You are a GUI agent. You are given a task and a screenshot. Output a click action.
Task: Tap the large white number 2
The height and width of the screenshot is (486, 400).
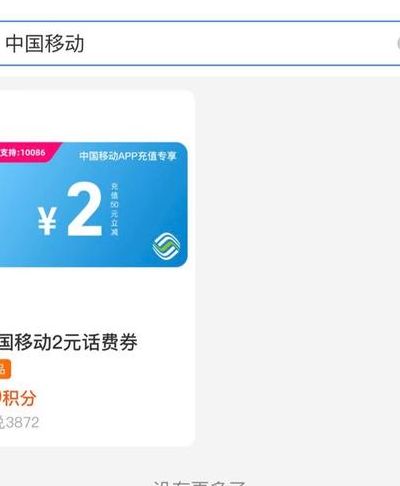84,209
